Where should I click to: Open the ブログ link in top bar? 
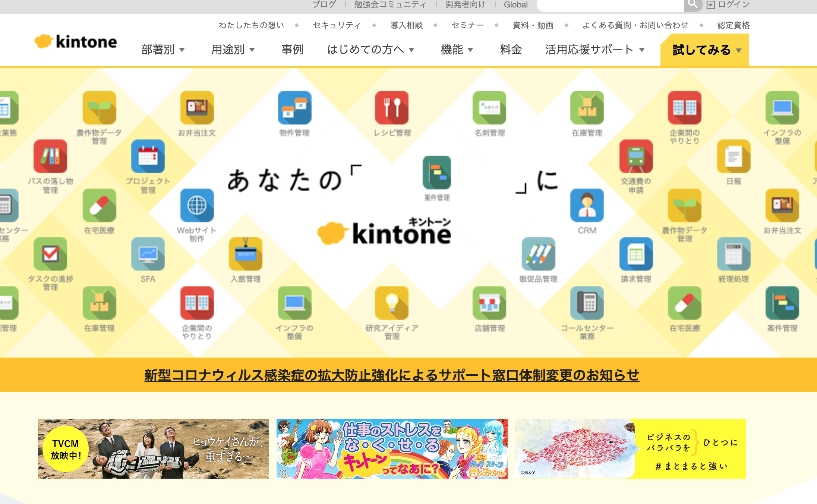(x=324, y=4)
